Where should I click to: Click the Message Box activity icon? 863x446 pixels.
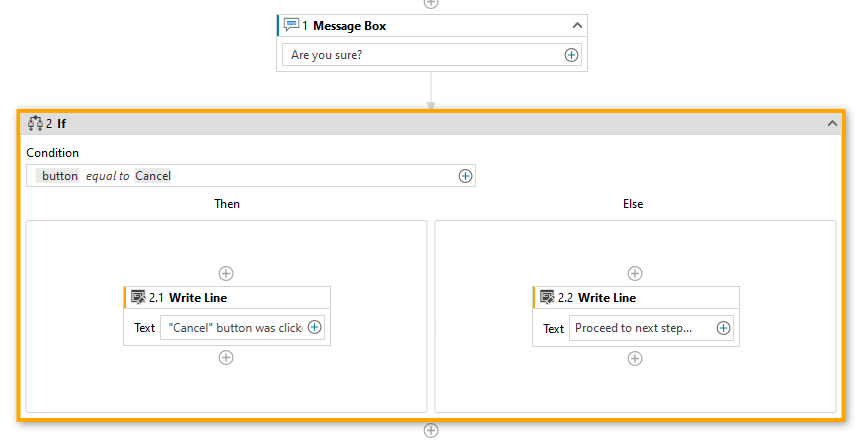(292, 25)
